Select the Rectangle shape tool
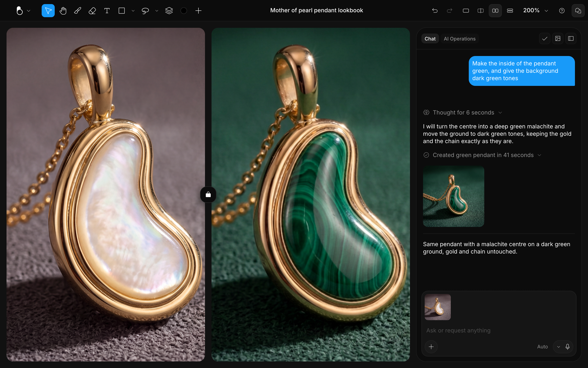This screenshot has height=368, width=588. (121, 11)
